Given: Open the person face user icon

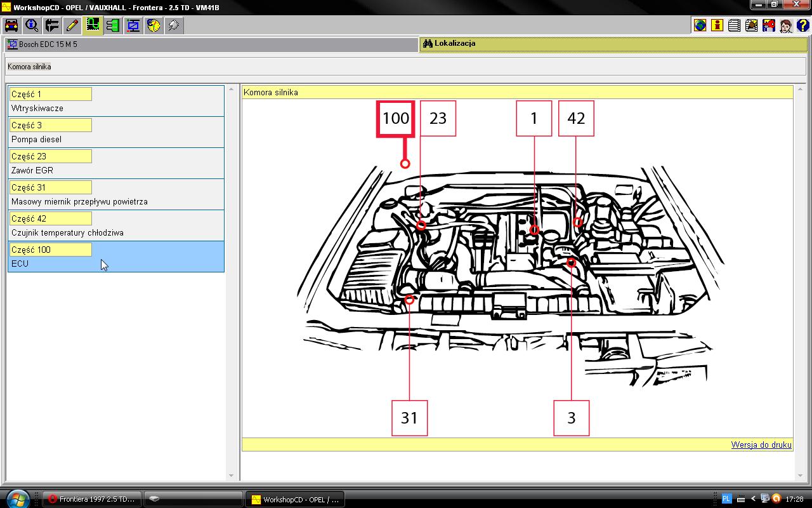Looking at the screenshot, I should [786, 25].
